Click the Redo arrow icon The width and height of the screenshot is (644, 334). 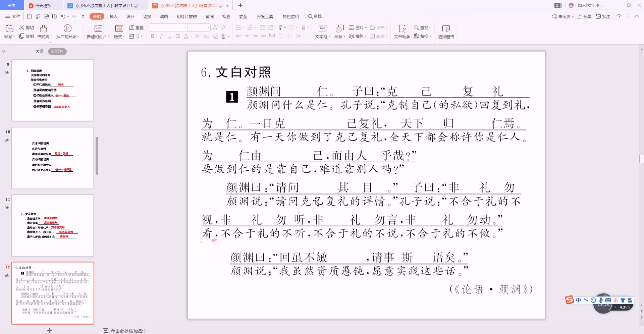coord(74,16)
